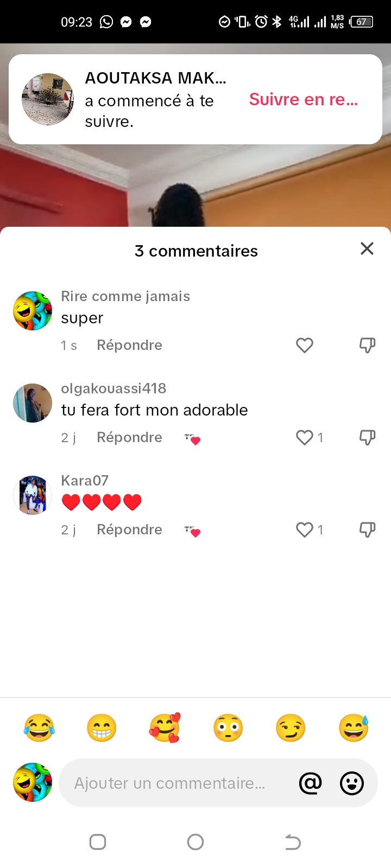Viewport: 391px width, 868px height.
Task: Reply to Kara07's comment
Action: pos(129,530)
